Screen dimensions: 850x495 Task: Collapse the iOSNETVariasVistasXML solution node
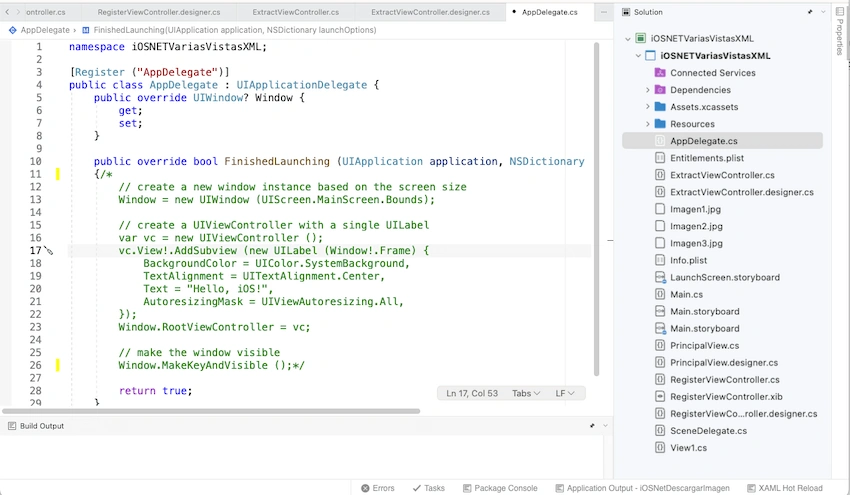pos(628,38)
